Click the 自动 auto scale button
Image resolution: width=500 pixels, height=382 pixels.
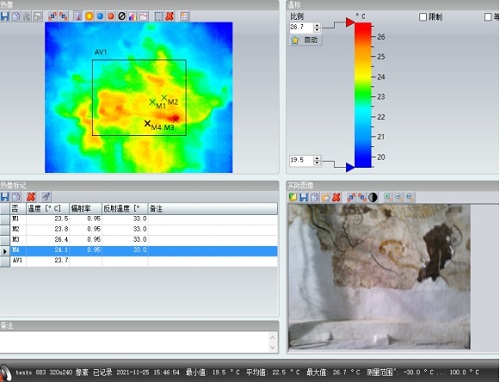[x=305, y=40]
